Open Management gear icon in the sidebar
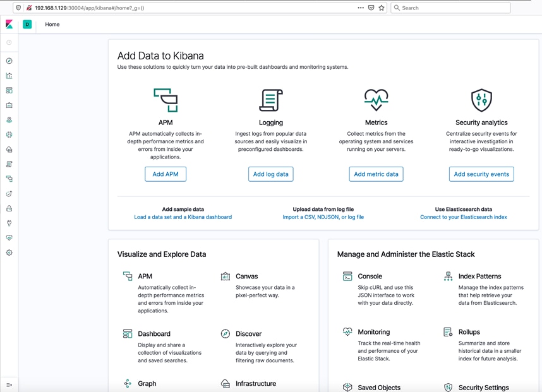The height and width of the screenshot is (392, 542). (9, 252)
